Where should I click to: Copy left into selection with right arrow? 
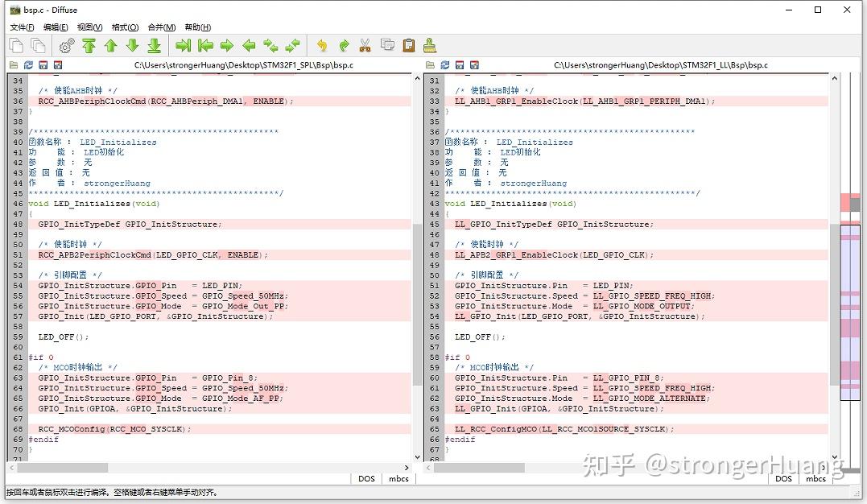pos(227,45)
